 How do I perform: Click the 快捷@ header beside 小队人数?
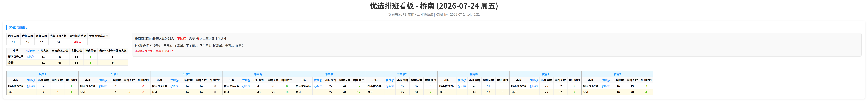pyautogui.click(x=31, y=51)
